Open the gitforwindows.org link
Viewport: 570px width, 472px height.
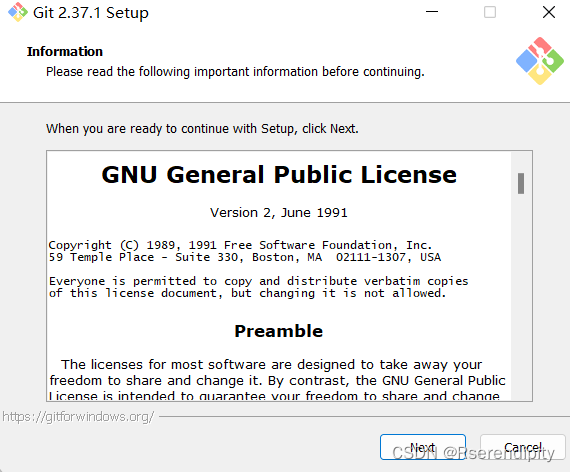[78, 416]
